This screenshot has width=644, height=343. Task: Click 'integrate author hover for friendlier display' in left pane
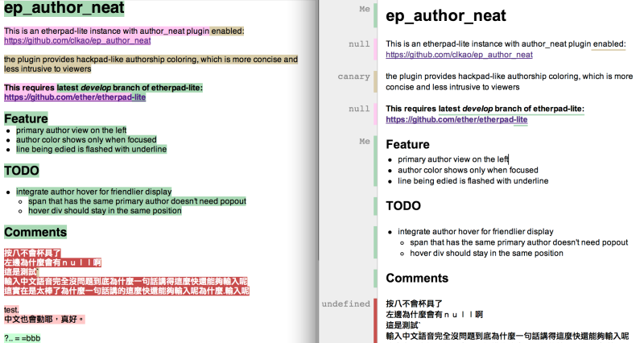tap(93, 192)
